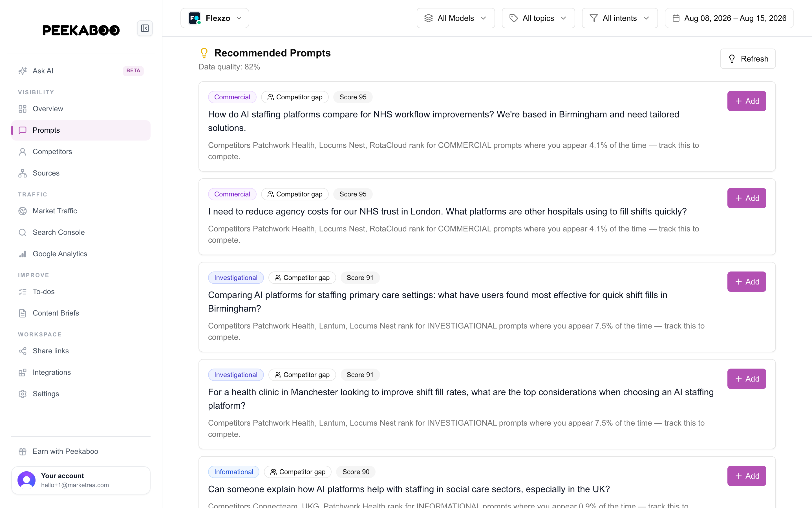Click the calendar icon in date range
Viewport: 812px width, 508px height.
tap(676, 18)
